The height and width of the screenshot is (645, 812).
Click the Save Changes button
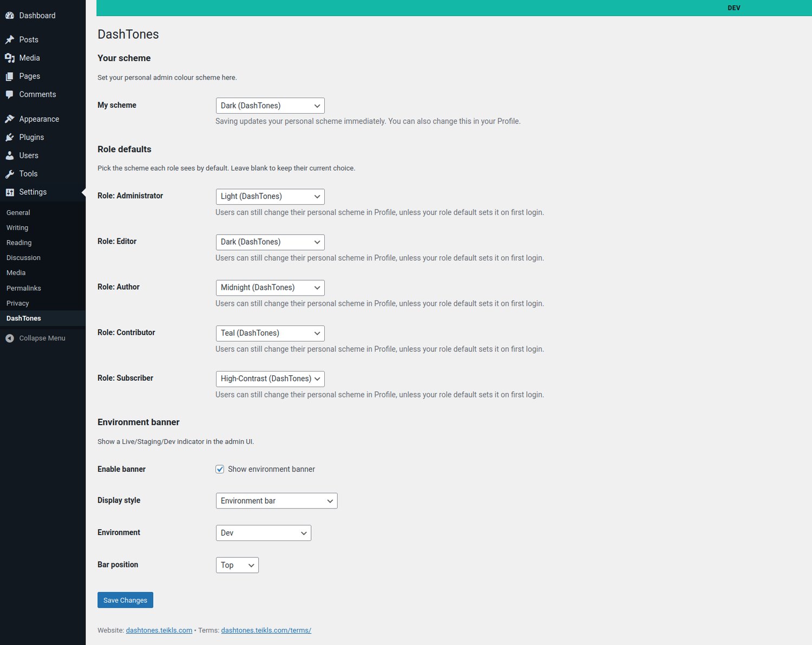125,600
